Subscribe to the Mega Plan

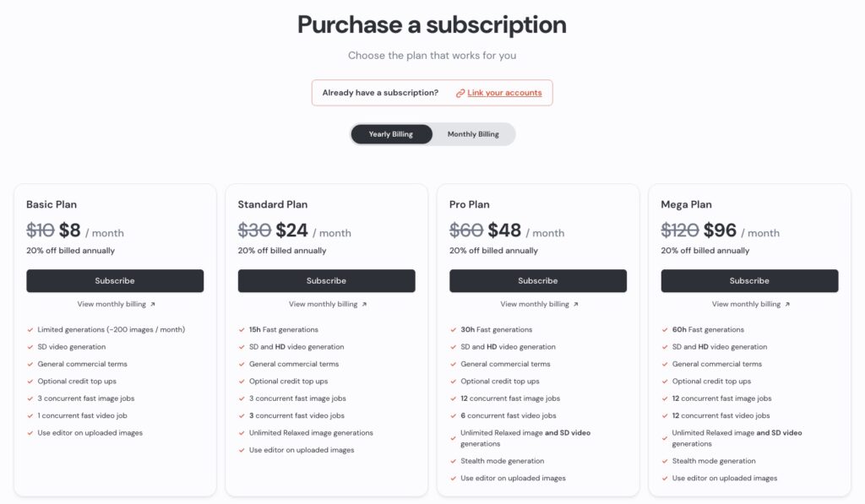[x=750, y=280]
